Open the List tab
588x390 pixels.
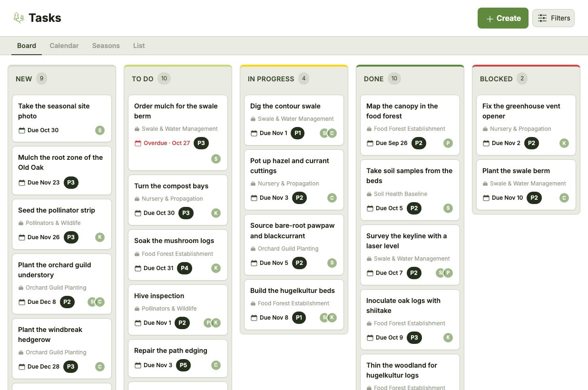(x=139, y=46)
